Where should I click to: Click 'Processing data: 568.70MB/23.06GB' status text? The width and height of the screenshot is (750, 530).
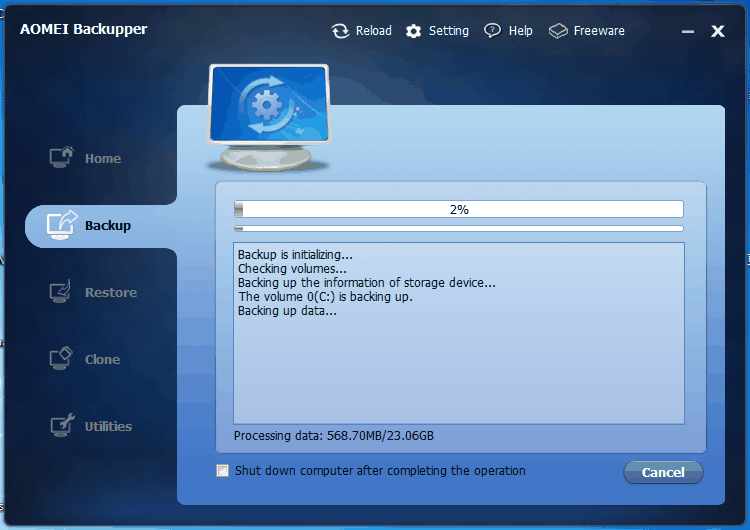333,436
